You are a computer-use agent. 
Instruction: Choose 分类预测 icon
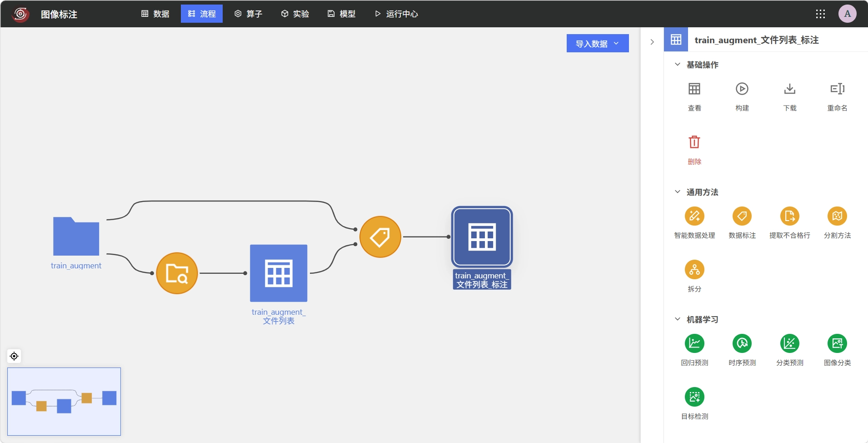coord(790,343)
